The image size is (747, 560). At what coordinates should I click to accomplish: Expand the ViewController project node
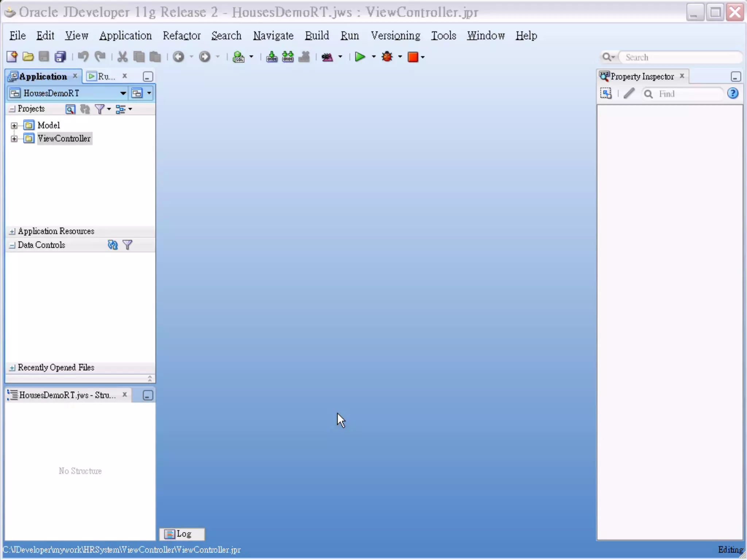(x=14, y=139)
